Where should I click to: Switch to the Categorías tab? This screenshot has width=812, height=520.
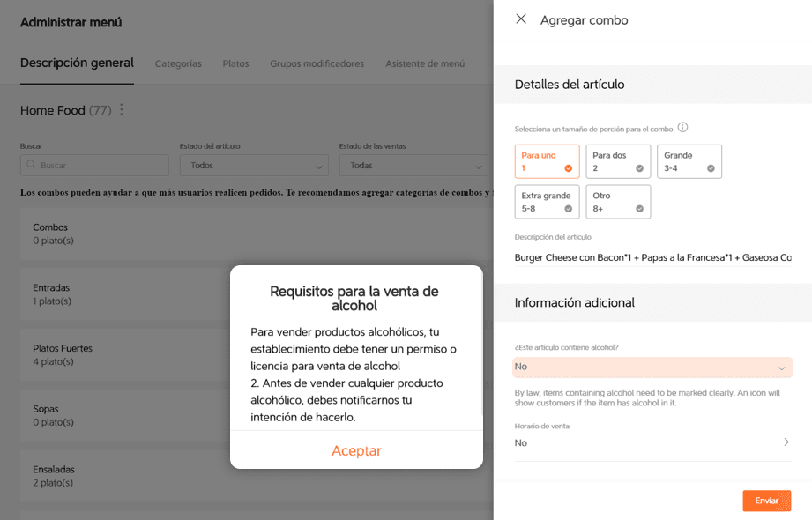click(178, 63)
